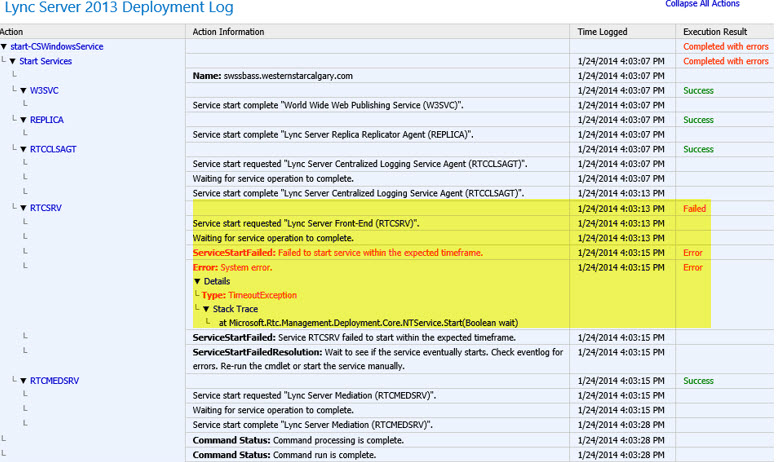Click the Error result beside System error
The image size is (776, 462).
[x=693, y=268]
